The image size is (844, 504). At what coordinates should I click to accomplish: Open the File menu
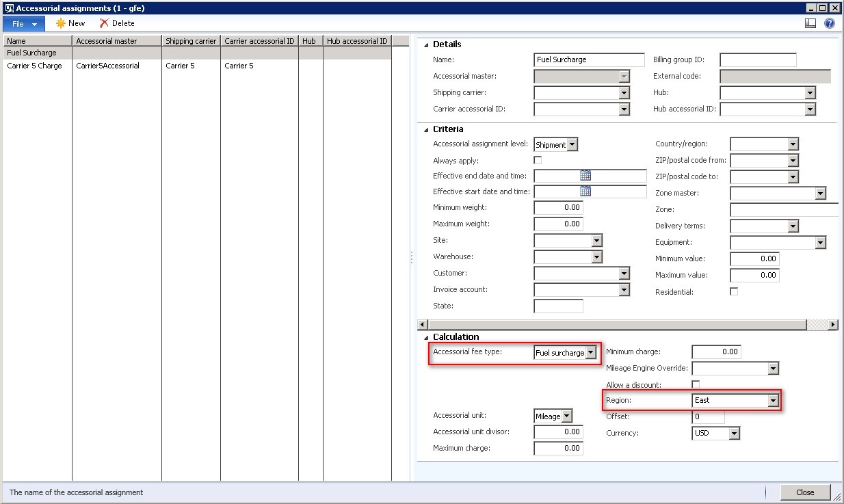coord(24,23)
